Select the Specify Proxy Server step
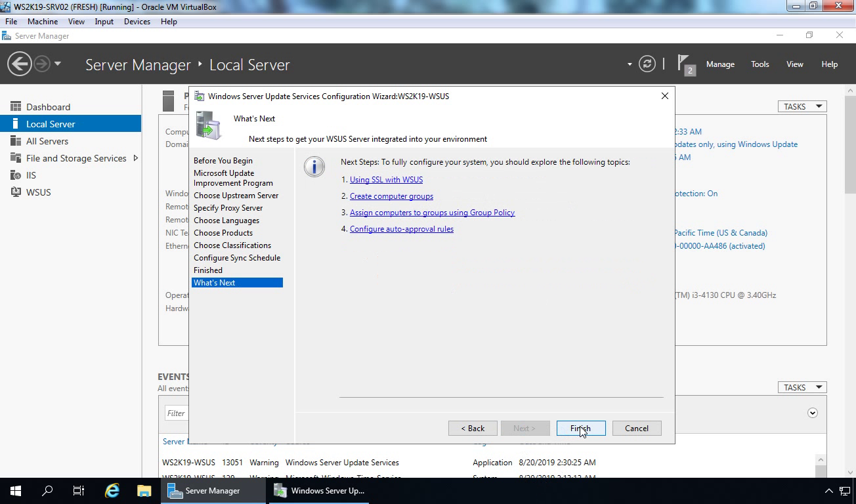856x504 pixels. [228, 208]
